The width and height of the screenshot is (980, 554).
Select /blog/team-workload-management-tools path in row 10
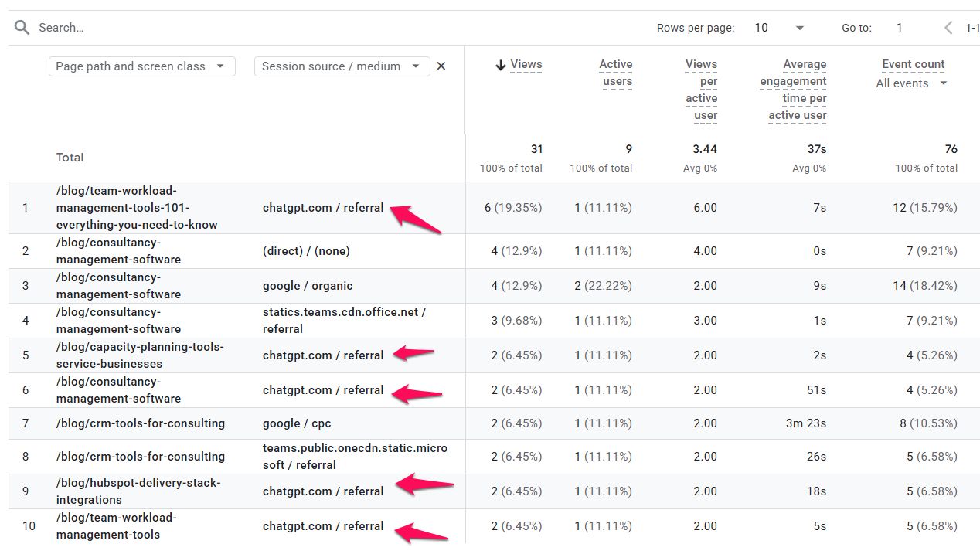[116, 526]
